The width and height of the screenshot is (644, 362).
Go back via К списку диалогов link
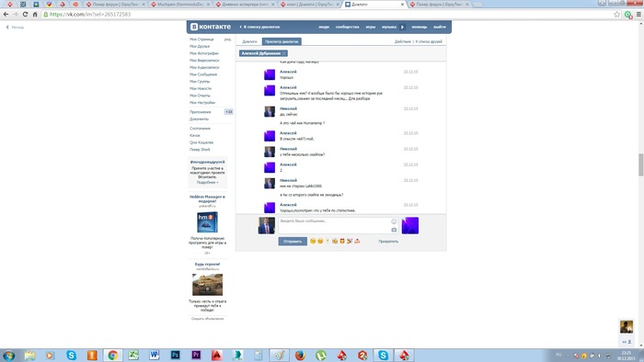coord(259,27)
